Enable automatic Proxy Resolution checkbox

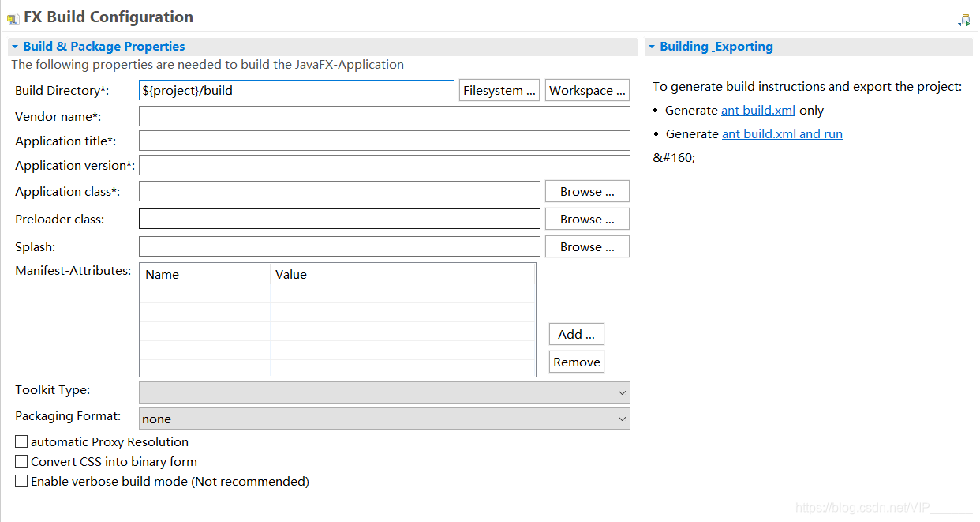point(21,441)
